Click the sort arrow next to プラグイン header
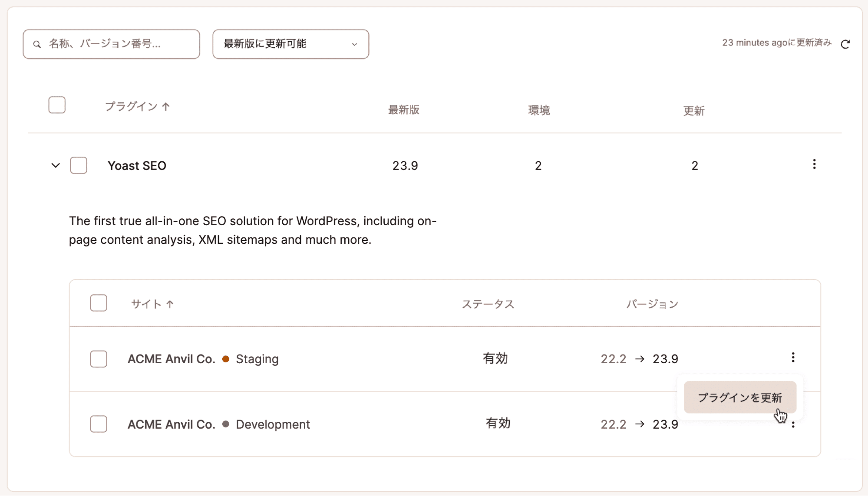This screenshot has width=868, height=496. pos(166,106)
